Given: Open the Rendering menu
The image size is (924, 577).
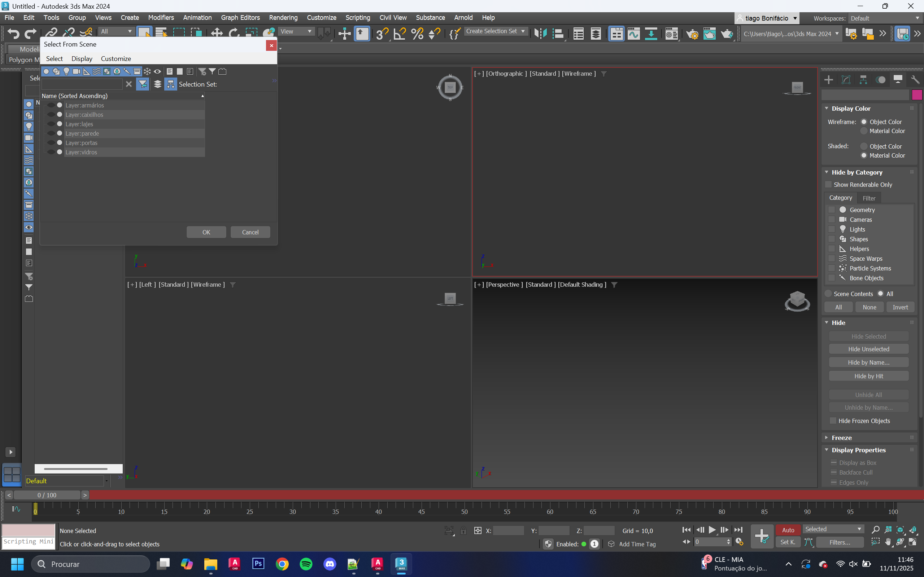Looking at the screenshot, I should (x=283, y=18).
